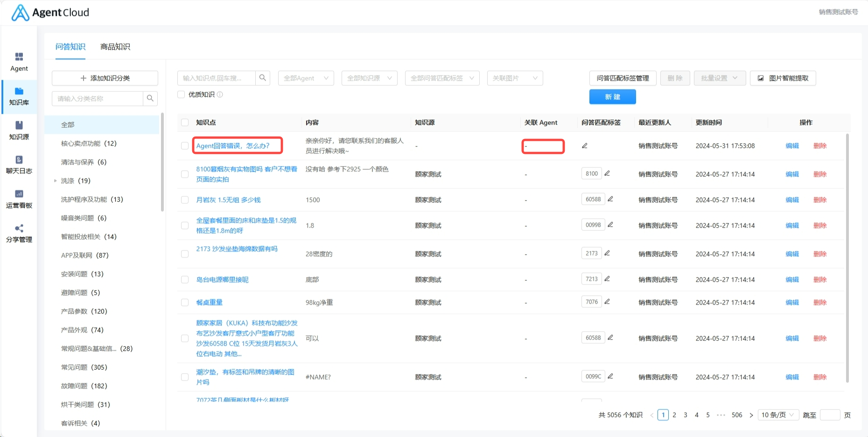Edit tag pencil next to 8100 tag
This screenshot has width=868, height=437.
tap(607, 173)
